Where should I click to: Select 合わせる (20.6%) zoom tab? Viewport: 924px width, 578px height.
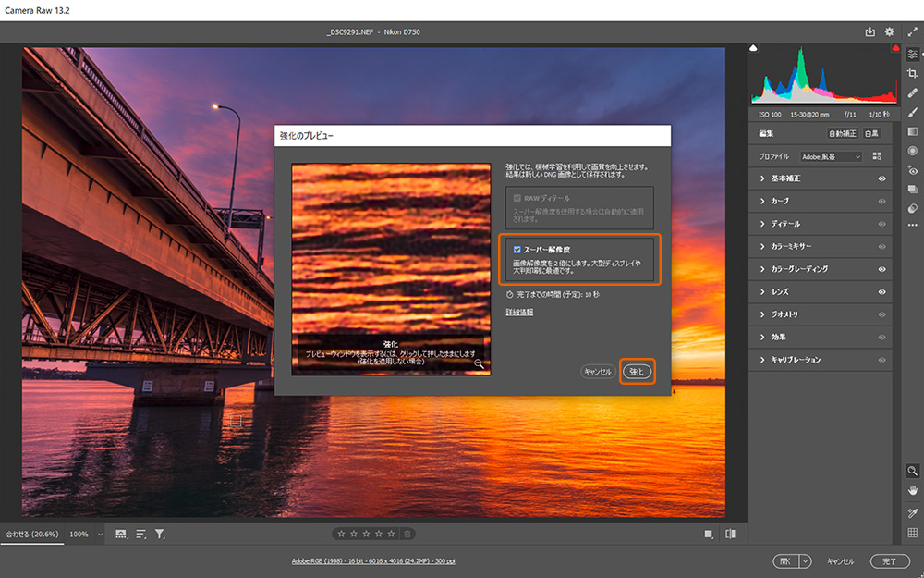coord(31,534)
